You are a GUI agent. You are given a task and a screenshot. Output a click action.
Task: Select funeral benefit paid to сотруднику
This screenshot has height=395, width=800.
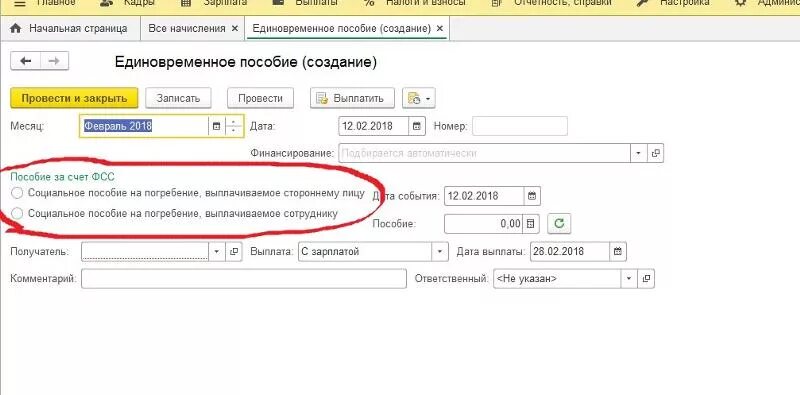(x=17, y=213)
